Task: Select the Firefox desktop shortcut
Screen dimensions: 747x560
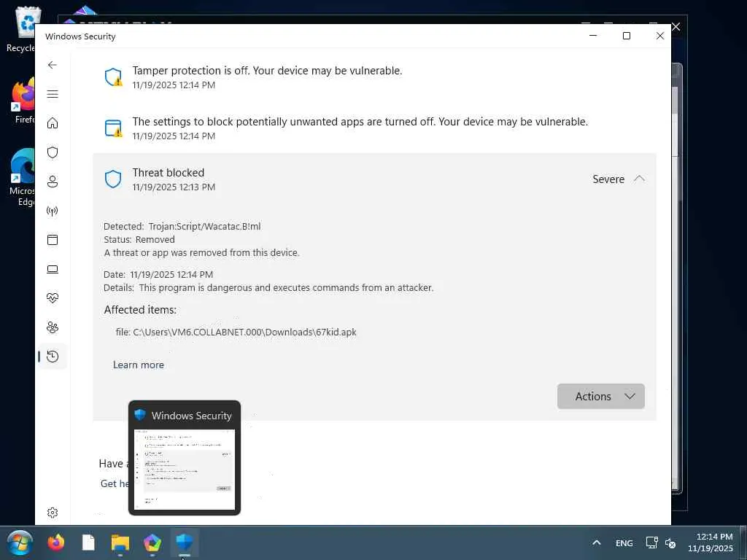Action: click(x=21, y=101)
